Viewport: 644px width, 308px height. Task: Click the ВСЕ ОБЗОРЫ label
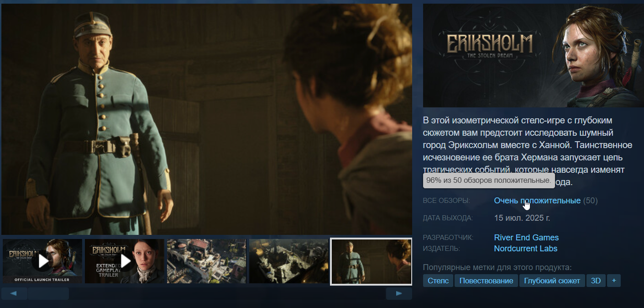446,201
